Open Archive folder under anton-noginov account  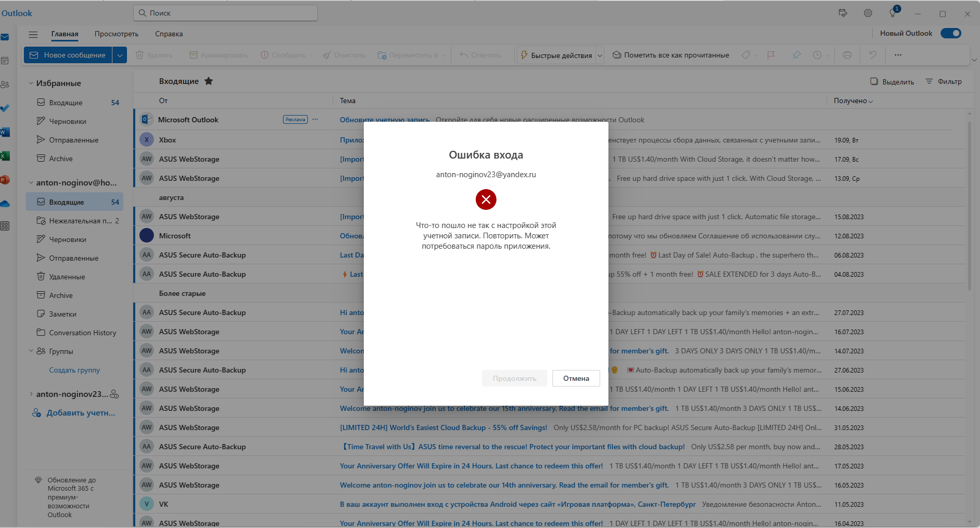pyautogui.click(x=75, y=295)
